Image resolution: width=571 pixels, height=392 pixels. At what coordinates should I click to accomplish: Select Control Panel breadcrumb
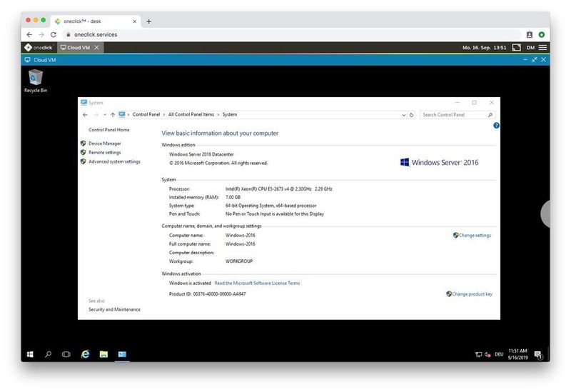(x=146, y=114)
